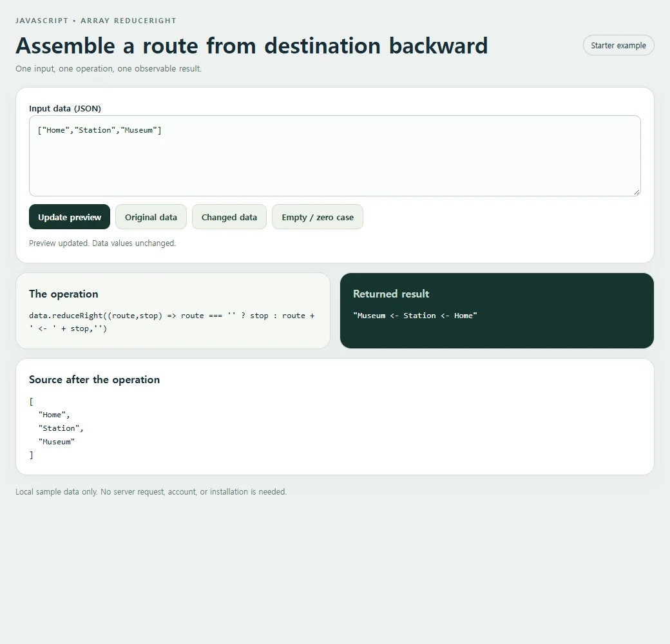Click the '"Museum"' line in source output

[57, 442]
